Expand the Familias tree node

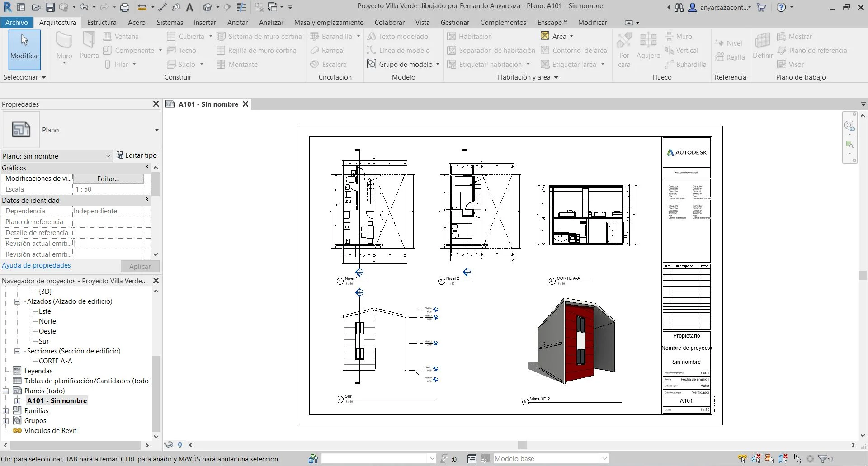pos(6,411)
